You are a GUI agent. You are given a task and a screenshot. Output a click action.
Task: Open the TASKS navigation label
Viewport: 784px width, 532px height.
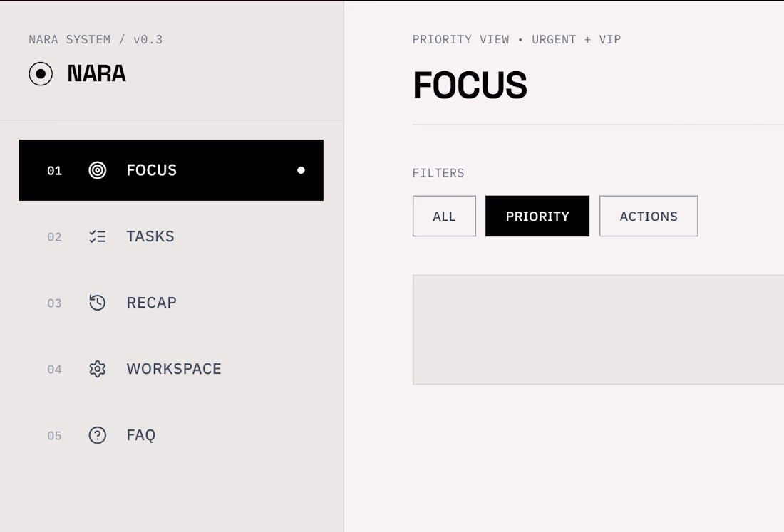[x=150, y=236]
